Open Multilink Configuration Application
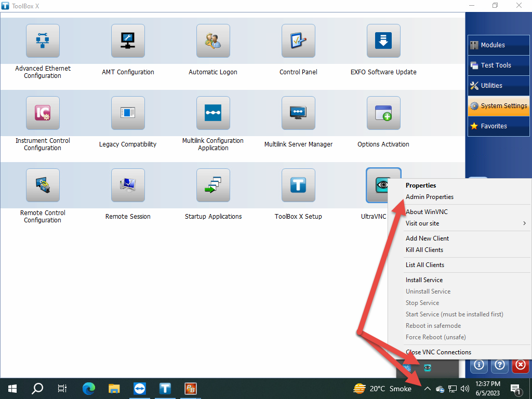Image resolution: width=532 pixels, height=399 pixels. (x=213, y=113)
